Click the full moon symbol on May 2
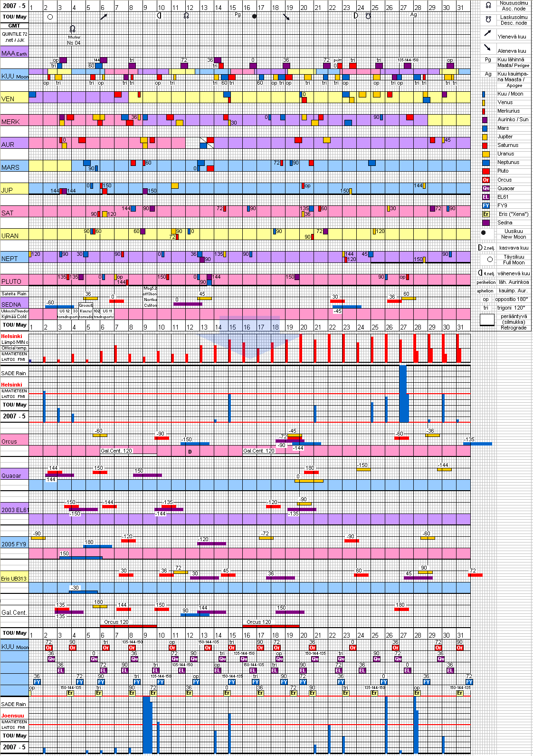 [50, 17]
